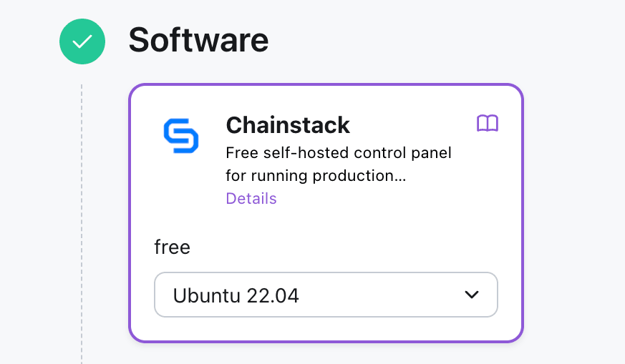Click the blue Chainstack logo
The width and height of the screenshot is (625, 364).
tap(180, 136)
